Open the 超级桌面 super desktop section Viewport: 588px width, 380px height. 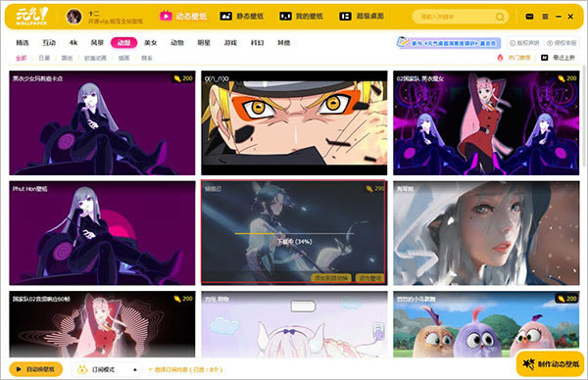pyautogui.click(x=361, y=16)
